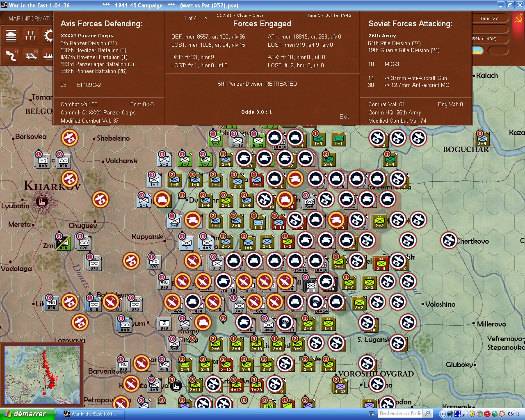Select the unit counter labeled 2=10
Image resolution: width=525 pixels, height=420 pixels.
(256, 343)
